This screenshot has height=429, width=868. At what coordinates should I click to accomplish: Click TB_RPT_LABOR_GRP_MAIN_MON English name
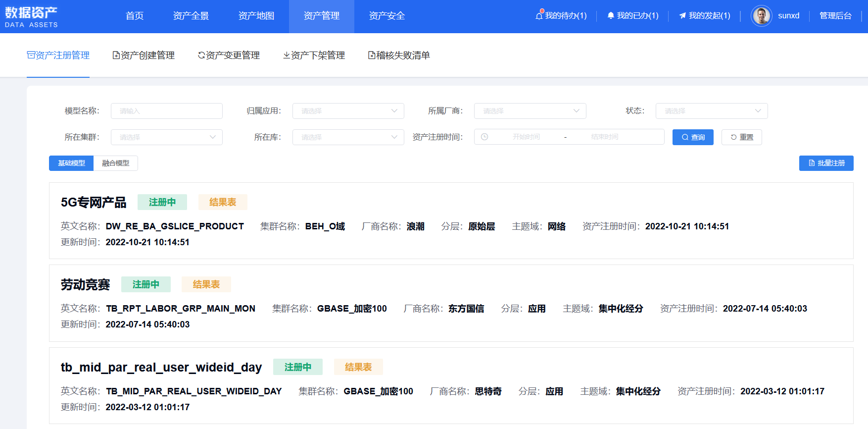(181, 309)
